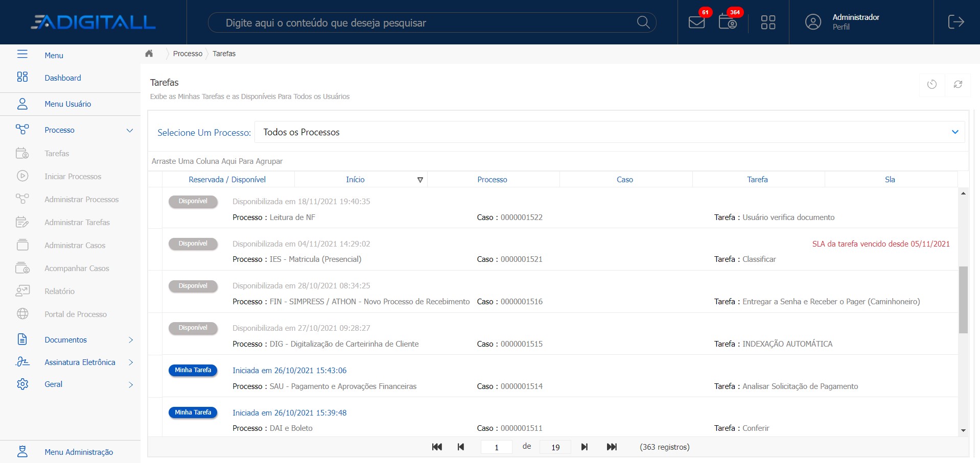
Task: Click the Relatório icon in sidebar
Action: 22,291
